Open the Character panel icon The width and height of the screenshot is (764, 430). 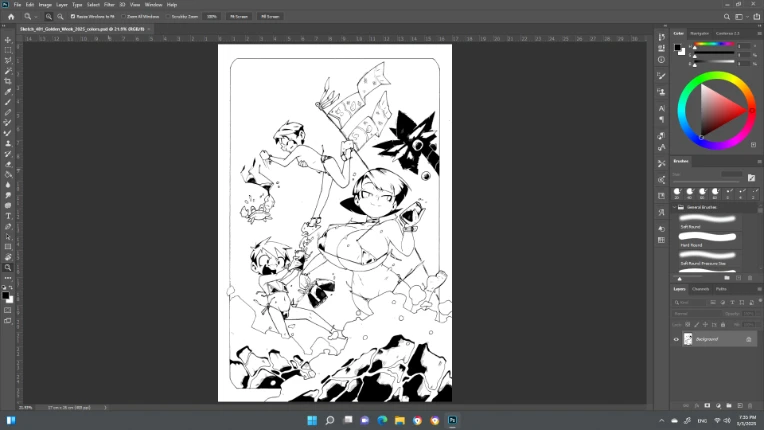661,108
